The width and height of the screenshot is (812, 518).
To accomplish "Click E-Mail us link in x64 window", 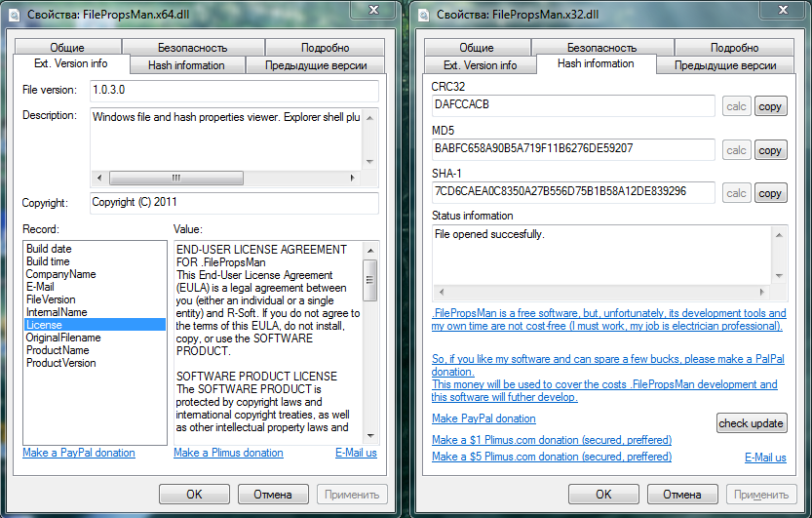I will [357, 453].
